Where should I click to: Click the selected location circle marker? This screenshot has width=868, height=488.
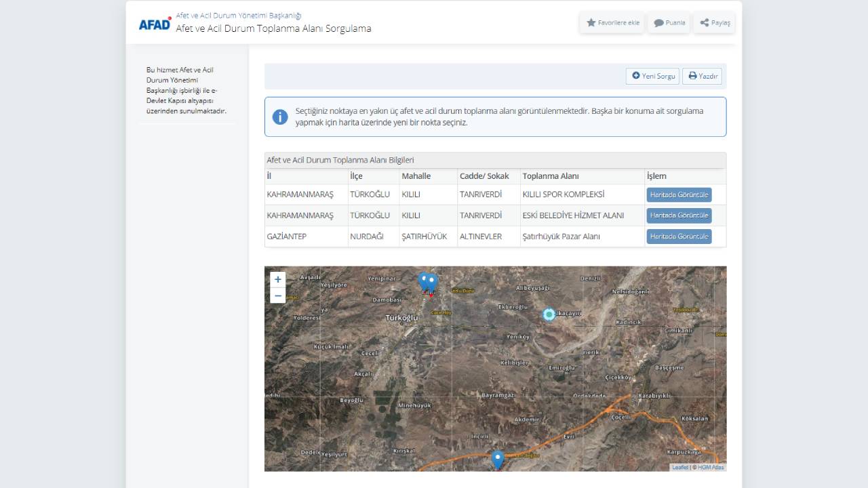pyautogui.click(x=549, y=314)
